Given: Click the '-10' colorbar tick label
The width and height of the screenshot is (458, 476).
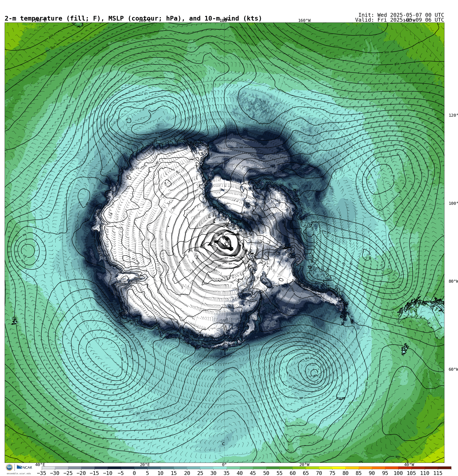Looking at the screenshot, I should click(x=107, y=473).
